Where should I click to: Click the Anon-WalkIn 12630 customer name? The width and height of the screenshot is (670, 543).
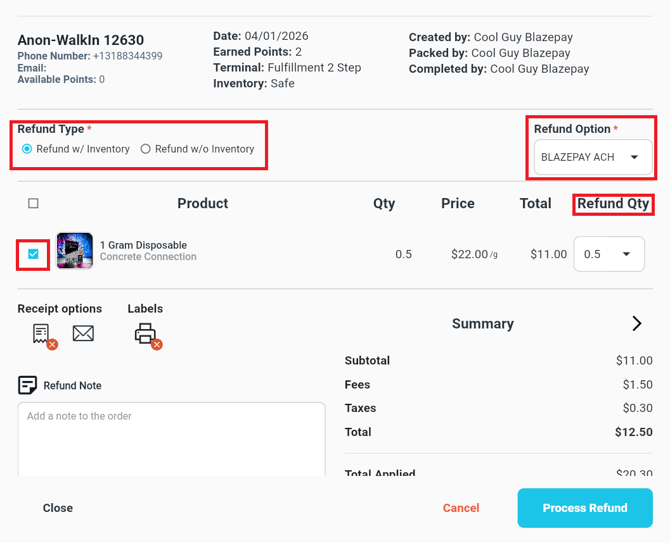81,40
